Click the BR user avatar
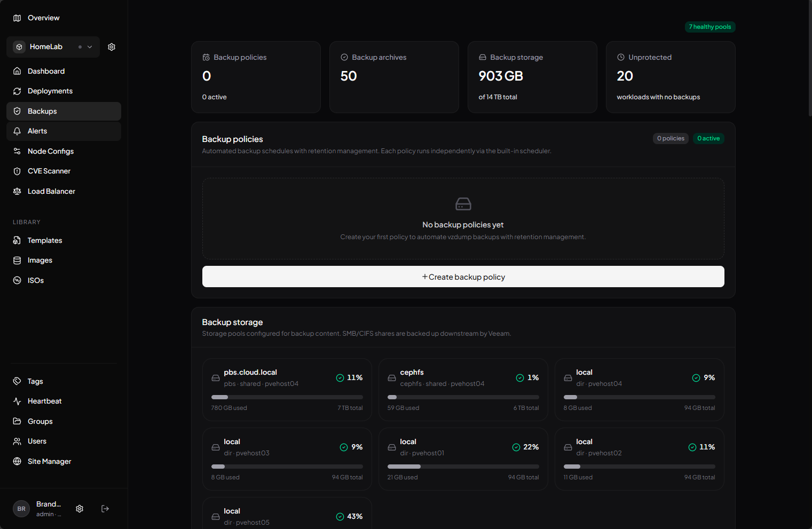The height and width of the screenshot is (529, 812). coord(21,509)
